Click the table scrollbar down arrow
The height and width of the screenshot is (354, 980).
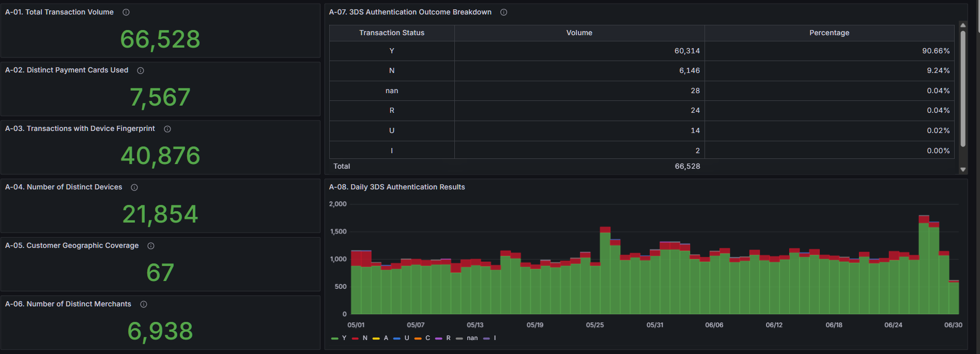[963, 169]
